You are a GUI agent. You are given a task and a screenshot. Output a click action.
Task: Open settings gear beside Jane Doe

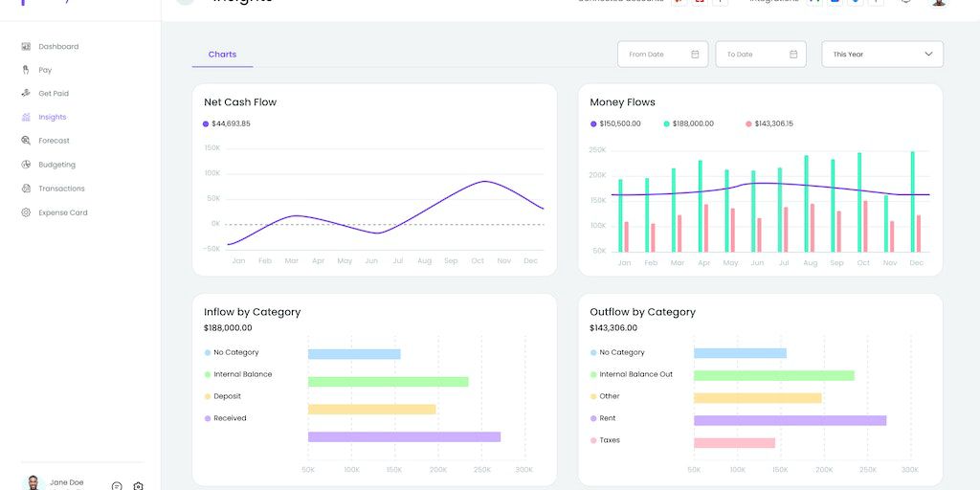point(138,486)
